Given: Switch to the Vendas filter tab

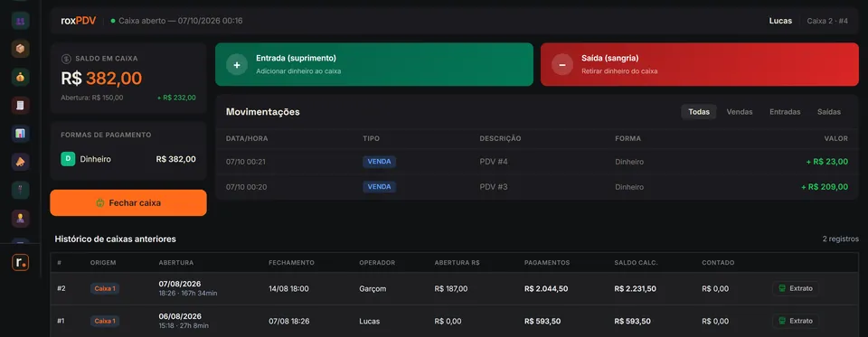Looking at the screenshot, I should point(740,112).
